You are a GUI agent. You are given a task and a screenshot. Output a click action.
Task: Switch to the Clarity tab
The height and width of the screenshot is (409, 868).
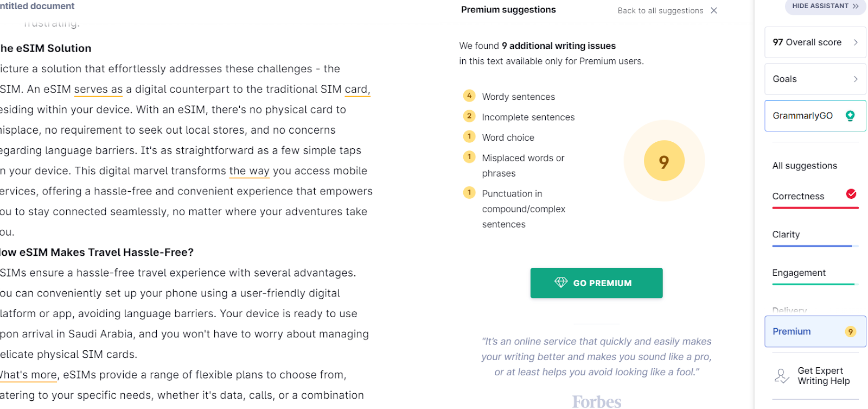786,235
